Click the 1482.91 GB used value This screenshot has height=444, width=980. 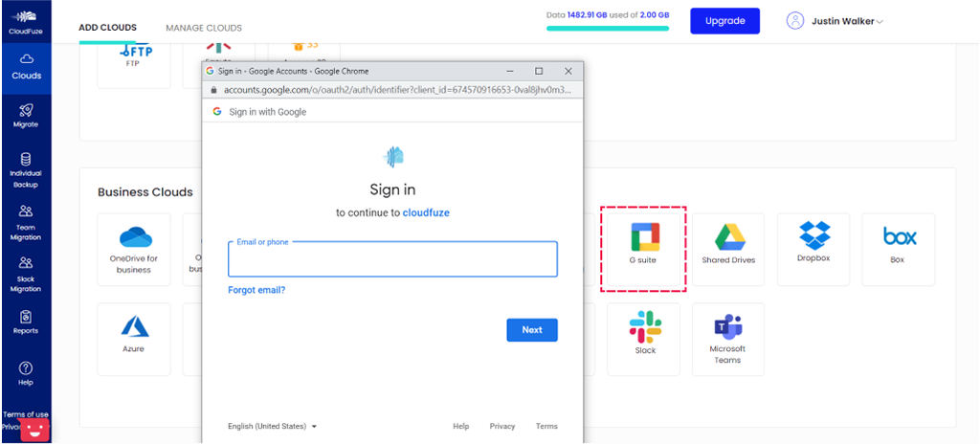pyautogui.click(x=587, y=14)
